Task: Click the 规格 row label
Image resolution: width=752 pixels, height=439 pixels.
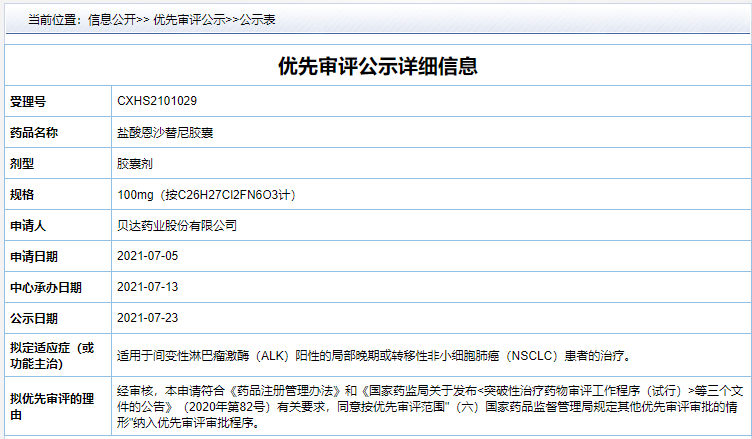Action: pyautogui.click(x=22, y=194)
